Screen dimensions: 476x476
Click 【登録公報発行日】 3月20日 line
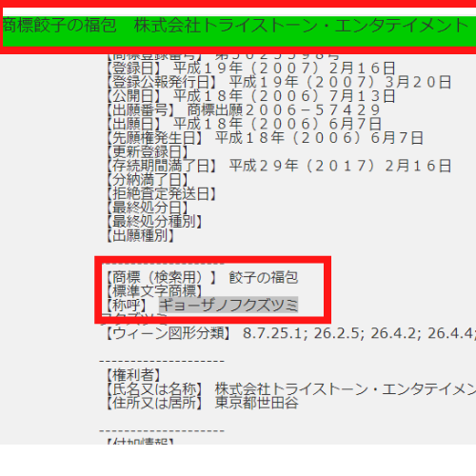coord(279,82)
